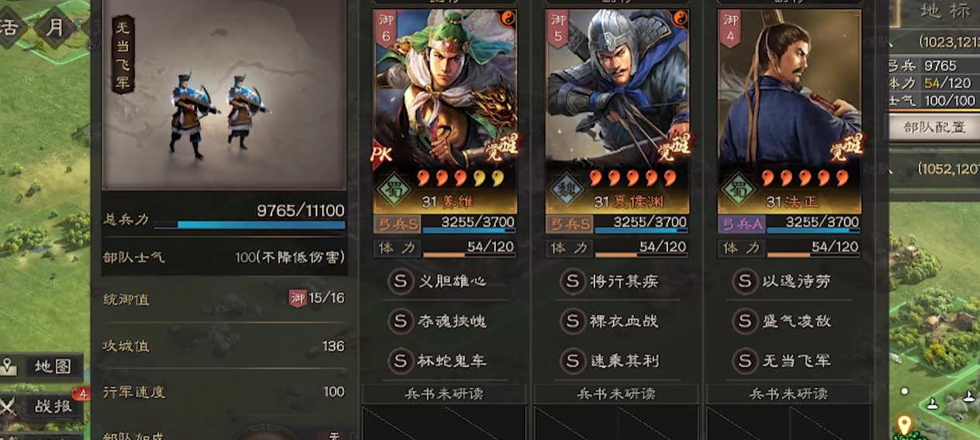The height and width of the screenshot is (440, 980).
Task: Open 姜维's 兵书未研读 section
Action: click(x=445, y=393)
